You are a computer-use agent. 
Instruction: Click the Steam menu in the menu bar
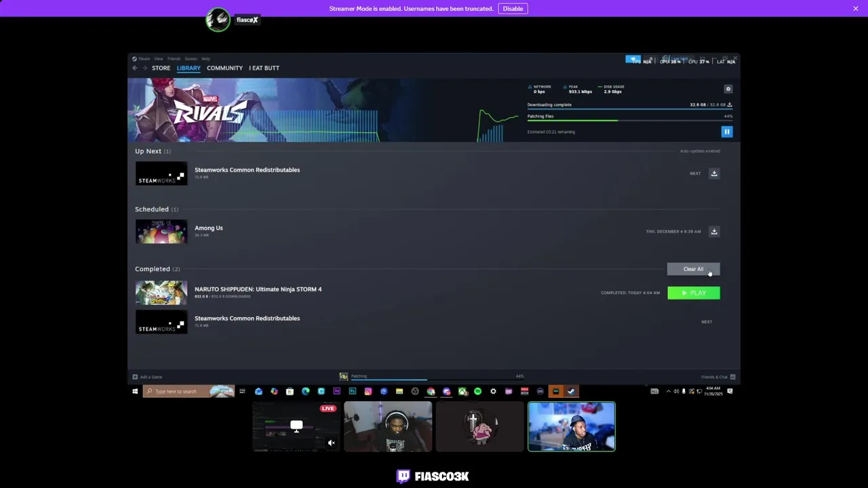[144, 58]
